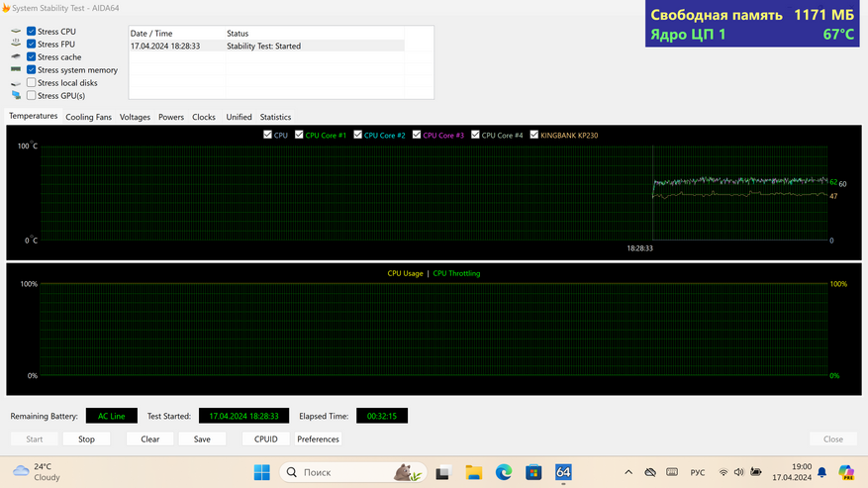The height and width of the screenshot is (488, 868).
Task: Open the Statistics tab
Action: tap(275, 117)
